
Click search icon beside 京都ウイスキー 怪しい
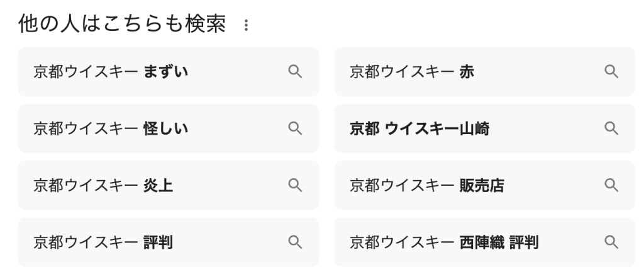[295, 128]
